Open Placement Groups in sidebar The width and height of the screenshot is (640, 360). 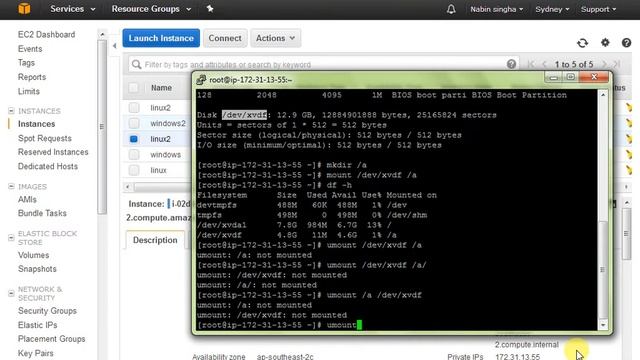[x=51, y=339]
